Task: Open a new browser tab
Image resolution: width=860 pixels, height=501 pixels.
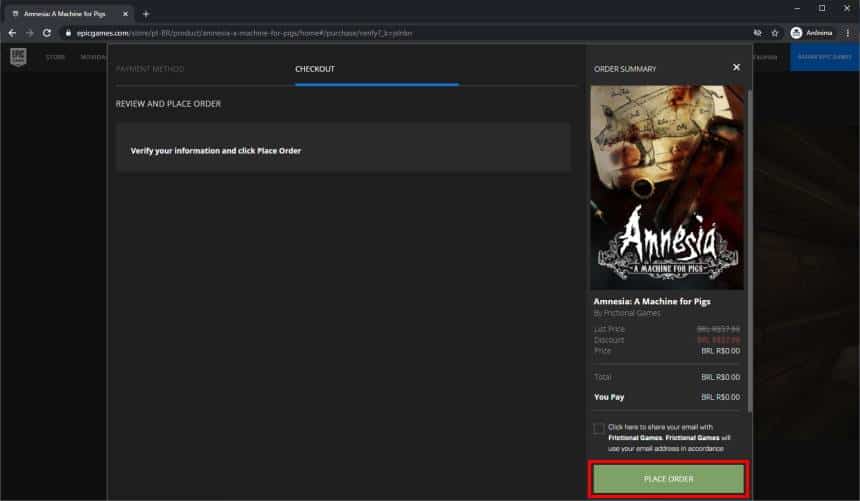Action: [146, 14]
